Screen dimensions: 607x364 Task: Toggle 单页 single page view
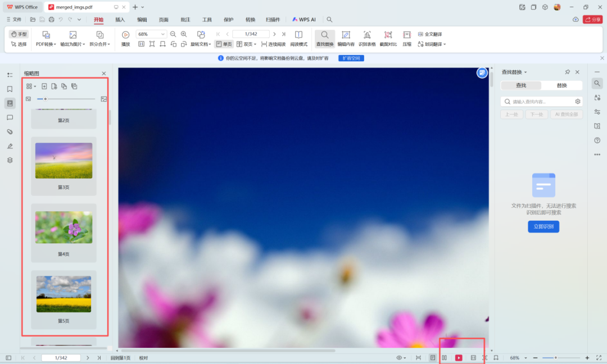click(x=224, y=44)
